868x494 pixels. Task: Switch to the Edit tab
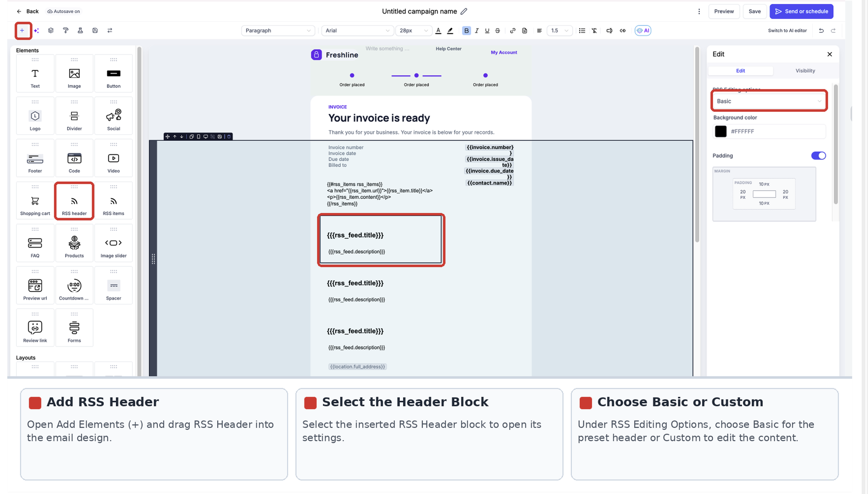click(740, 70)
